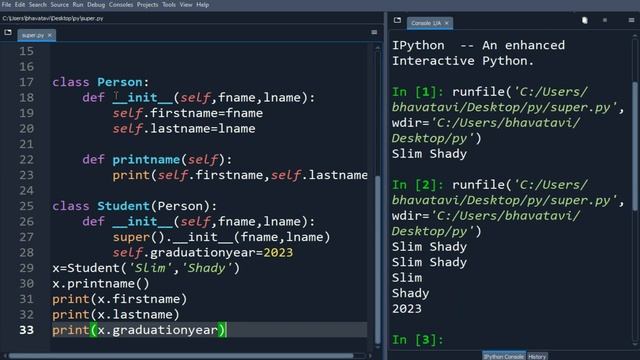This screenshot has width=640, height=360.
Task: Click the console clear/remove variables icon
Action: [584, 20]
